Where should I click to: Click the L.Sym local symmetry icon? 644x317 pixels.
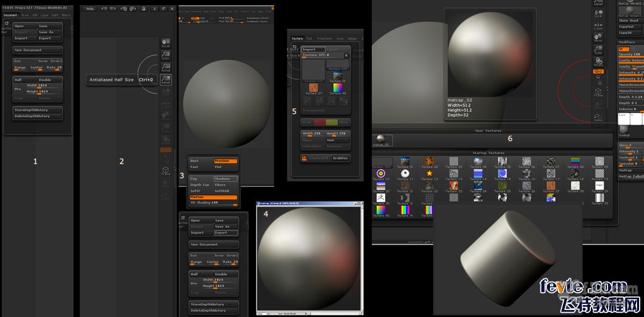598,25
